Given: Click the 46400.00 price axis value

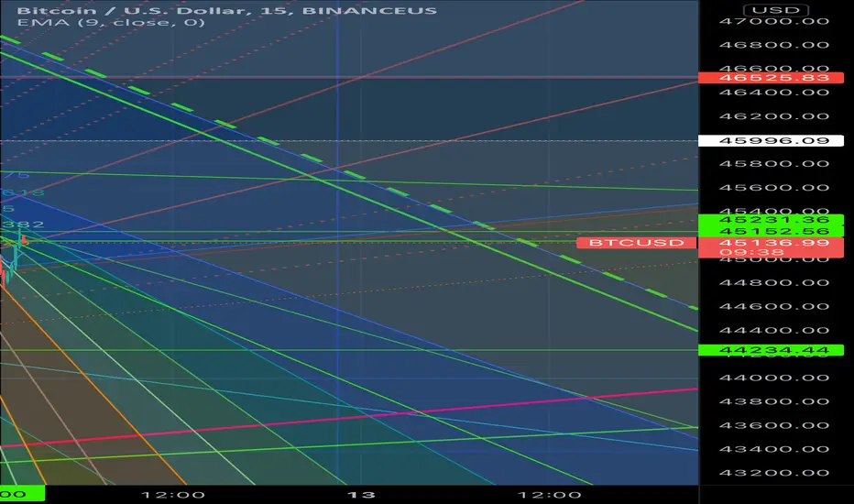Looking at the screenshot, I should click(774, 92).
